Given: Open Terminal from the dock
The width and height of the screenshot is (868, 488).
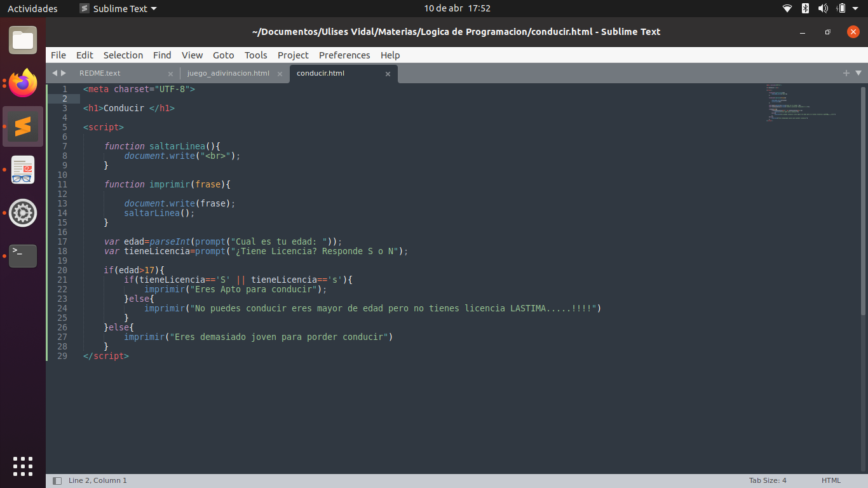Looking at the screenshot, I should [x=23, y=256].
